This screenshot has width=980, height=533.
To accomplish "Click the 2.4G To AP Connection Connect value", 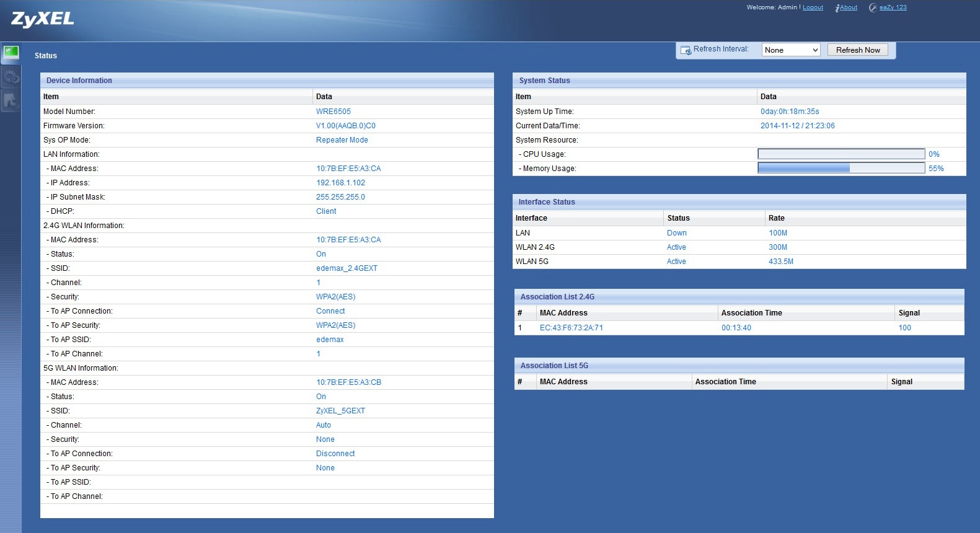I will (x=330, y=311).
